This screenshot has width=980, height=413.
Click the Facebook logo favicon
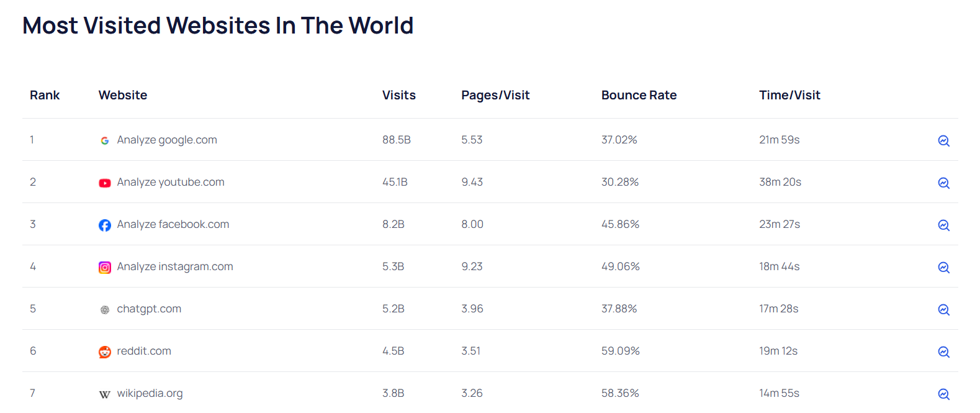coord(105,225)
